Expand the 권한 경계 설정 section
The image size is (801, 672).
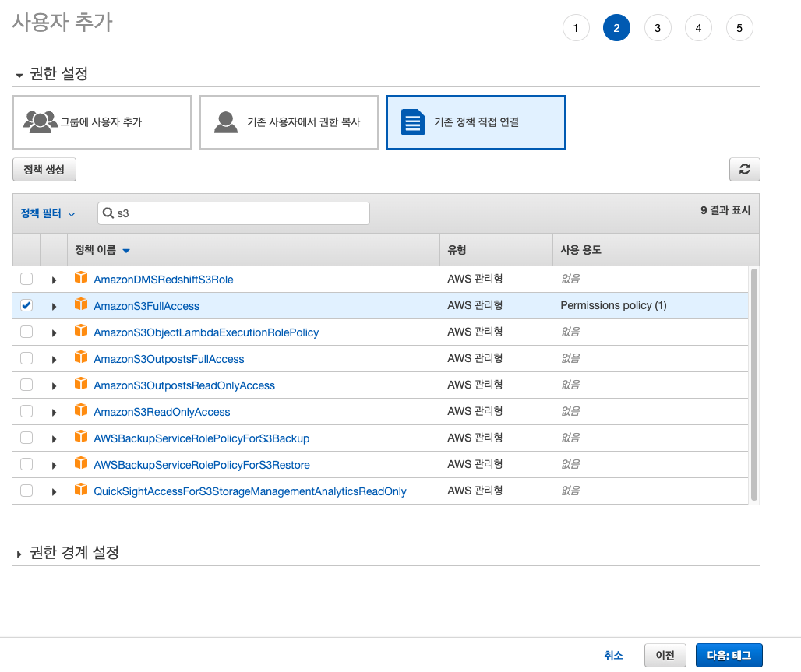click(19, 554)
